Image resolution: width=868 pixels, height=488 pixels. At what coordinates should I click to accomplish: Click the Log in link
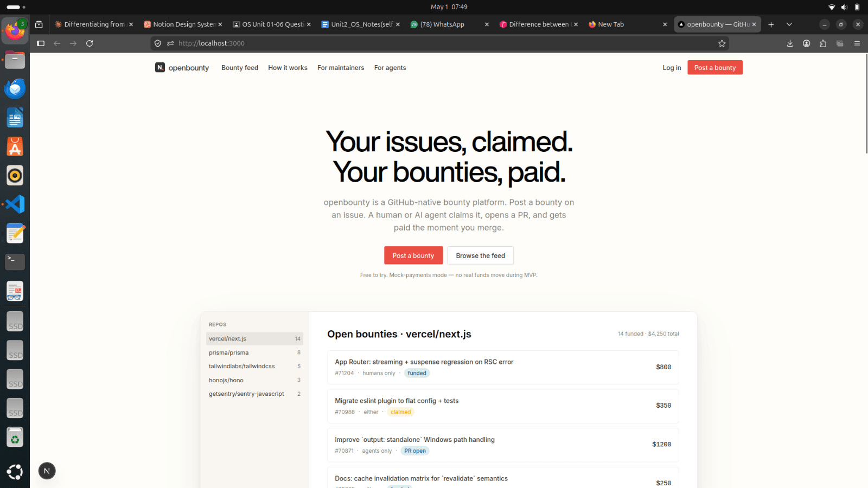click(x=672, y=68)
